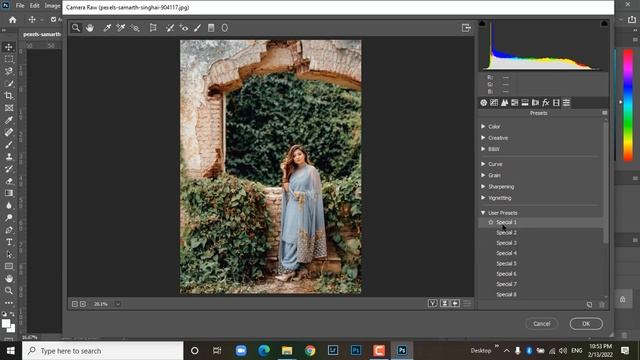Create a new preset icon
This screenshot has width=640, height=360.
click(x=589, y=304)
